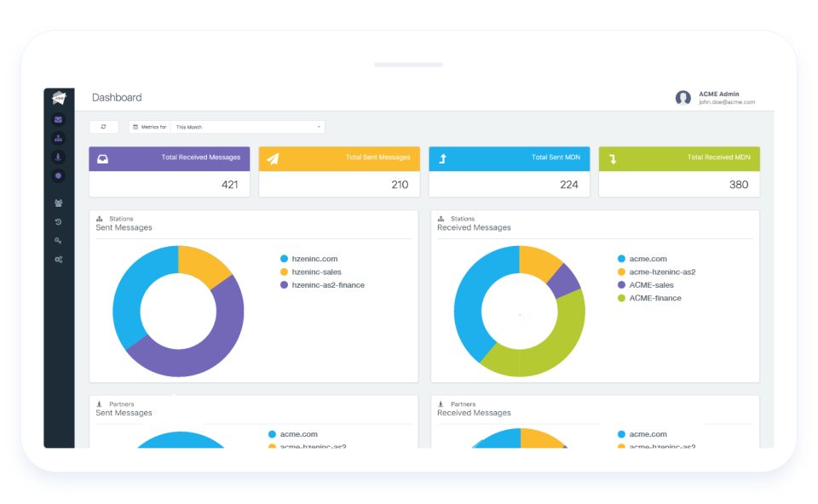Open the history clock icon in sidebar

click(58, 221)
